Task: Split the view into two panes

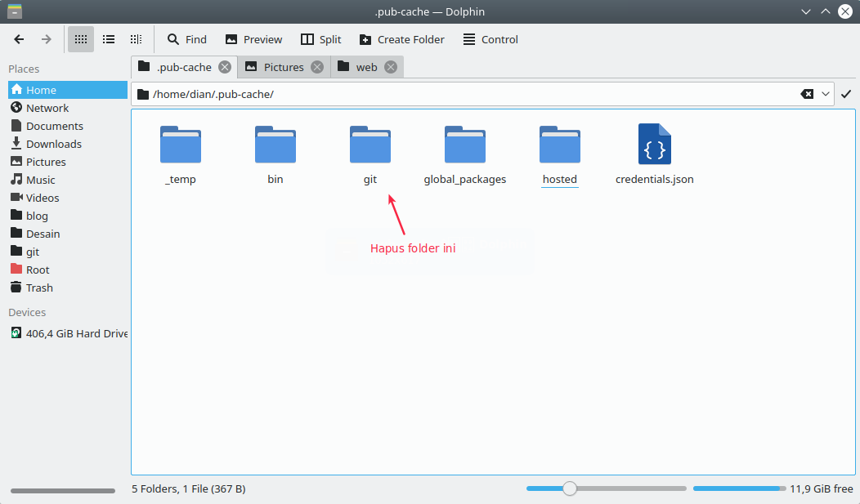Action: pyautogui.click(x=320, y=38)
